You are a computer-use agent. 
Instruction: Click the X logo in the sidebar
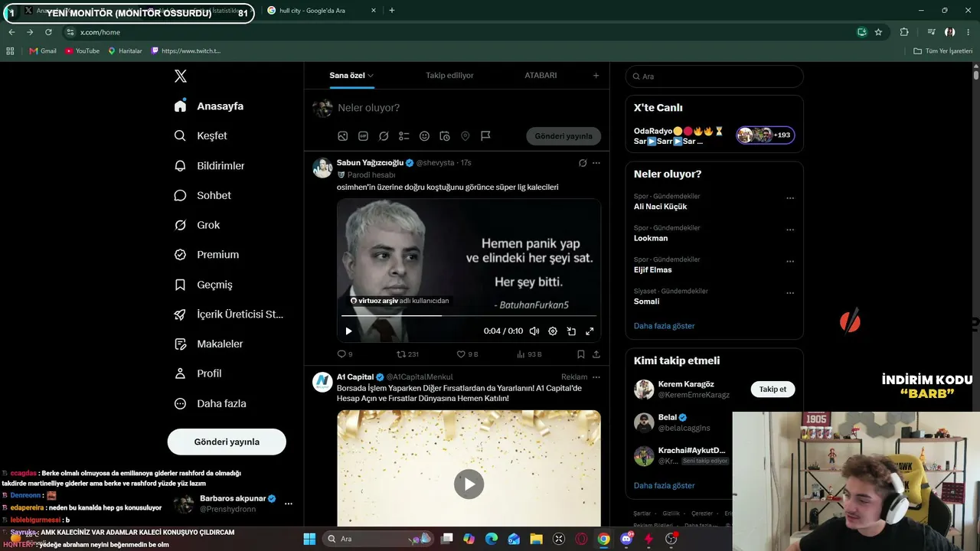[x=181, y=76]
